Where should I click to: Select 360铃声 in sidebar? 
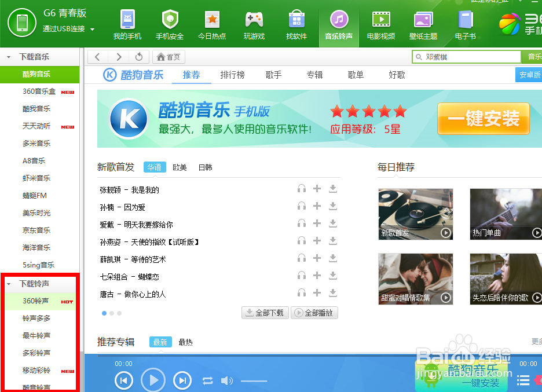(40, 301)
